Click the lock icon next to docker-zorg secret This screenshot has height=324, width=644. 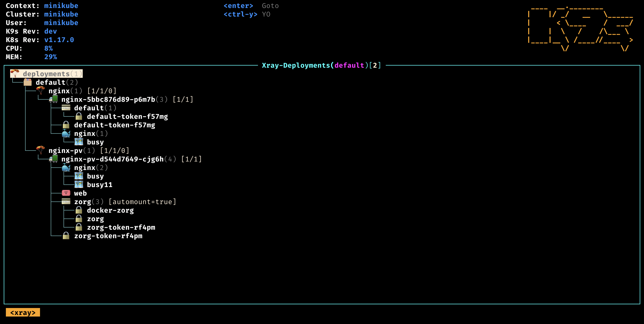[79, 210]
